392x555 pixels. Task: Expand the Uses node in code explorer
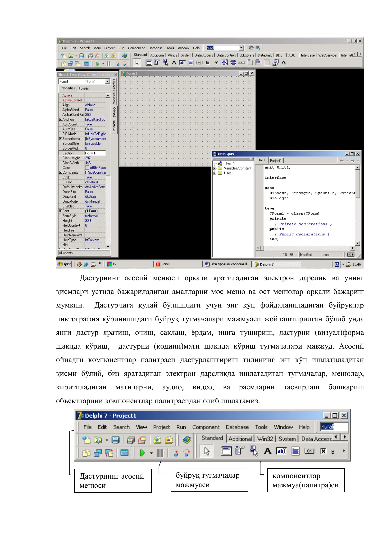(x=214, y=173)
